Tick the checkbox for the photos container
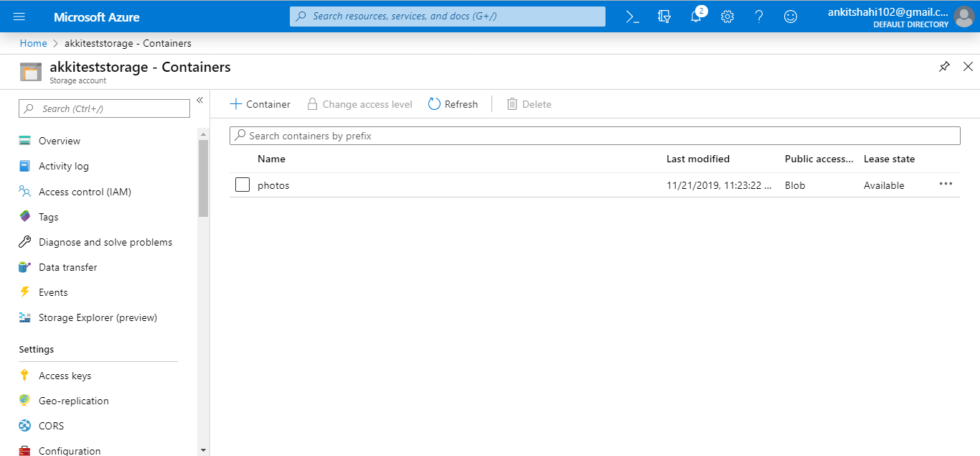980x456 pixels. pyautogui.click(x=242, y=185)
